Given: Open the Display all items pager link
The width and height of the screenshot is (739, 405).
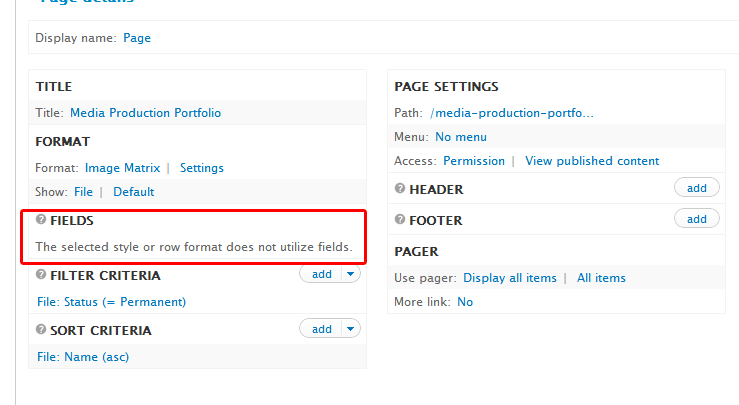Looking at the screenshot, I should click(x=511, y=278).
